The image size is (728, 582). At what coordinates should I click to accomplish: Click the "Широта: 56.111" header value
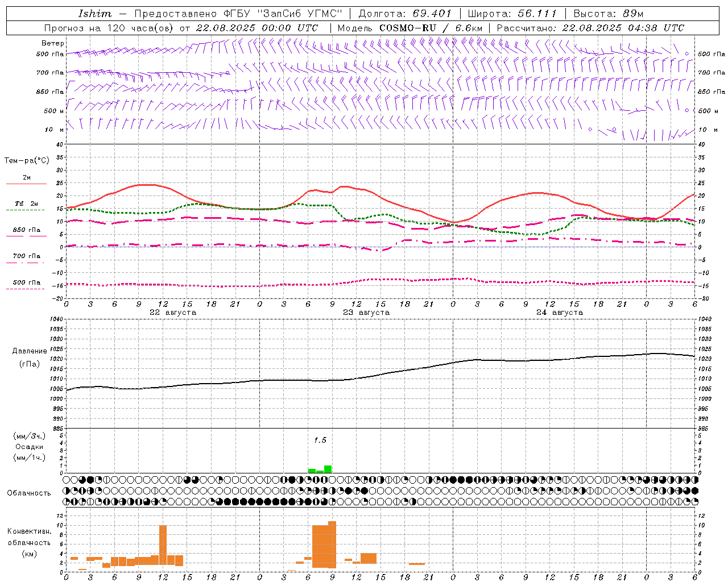tap(512, 14)
